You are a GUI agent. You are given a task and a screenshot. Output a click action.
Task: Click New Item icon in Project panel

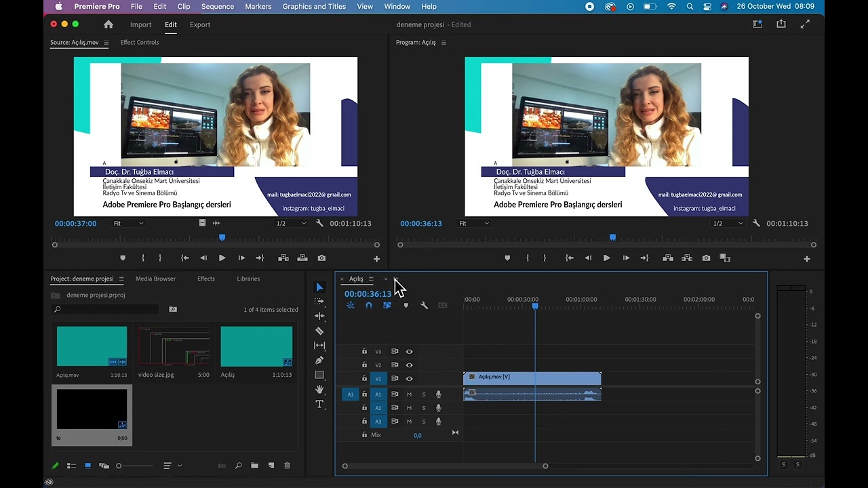point(271,466)
